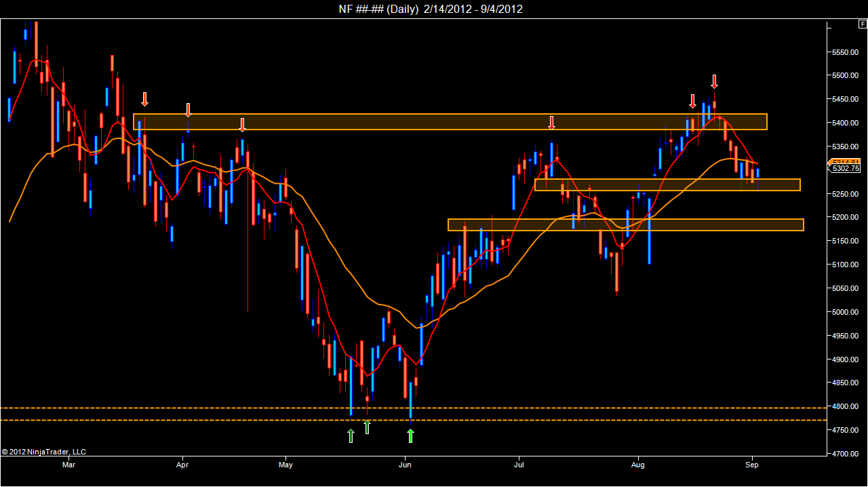868x487 pixels.
Task: Click the 5250.00 price axis label
Action: coord(846,194)
